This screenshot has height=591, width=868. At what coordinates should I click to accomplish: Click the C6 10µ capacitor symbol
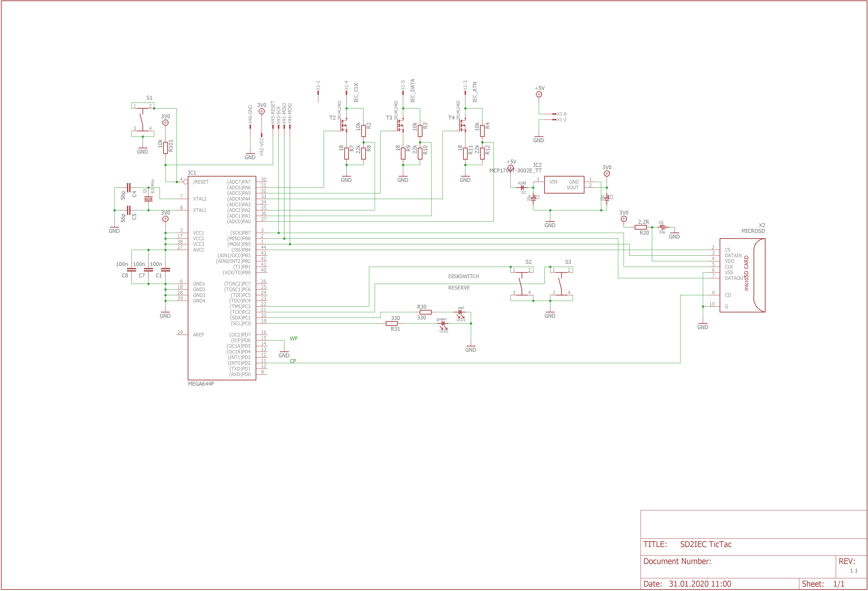point(663,227)
